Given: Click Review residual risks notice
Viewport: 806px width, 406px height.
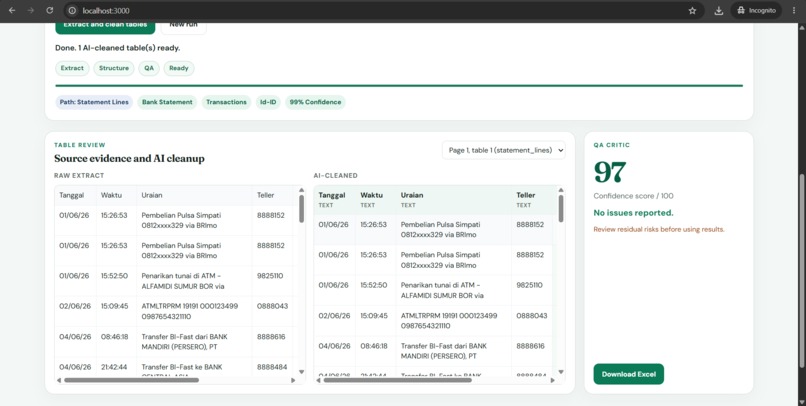Looking at the screenshot, I should click(658, 229).
